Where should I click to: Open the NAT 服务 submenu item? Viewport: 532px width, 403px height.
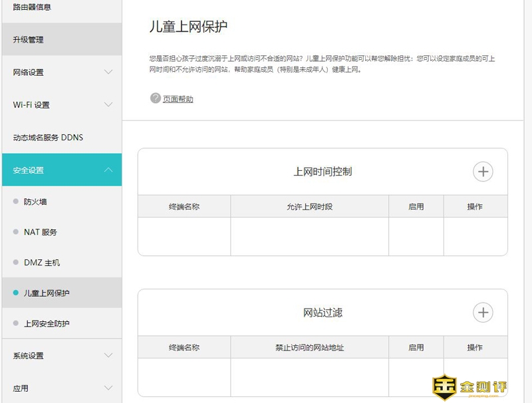(41, 232)
